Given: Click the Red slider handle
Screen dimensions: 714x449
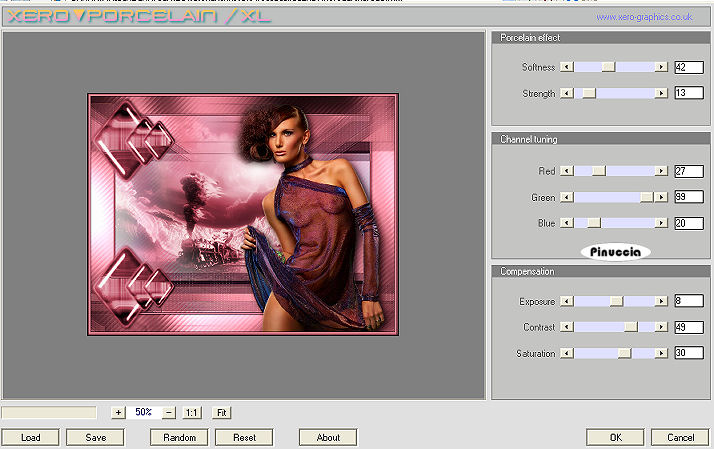Looking at the screenshot, I should 599,171.
